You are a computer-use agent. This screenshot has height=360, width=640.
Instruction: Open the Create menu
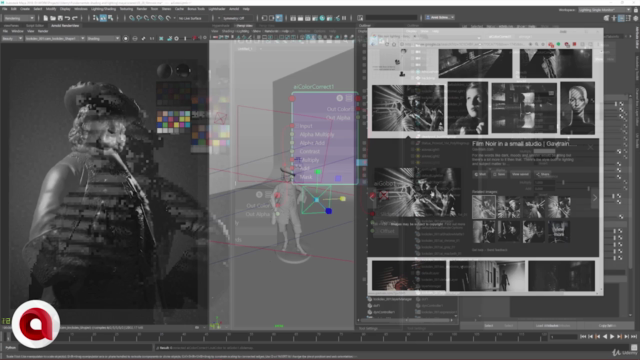click(x=25, y=9)
